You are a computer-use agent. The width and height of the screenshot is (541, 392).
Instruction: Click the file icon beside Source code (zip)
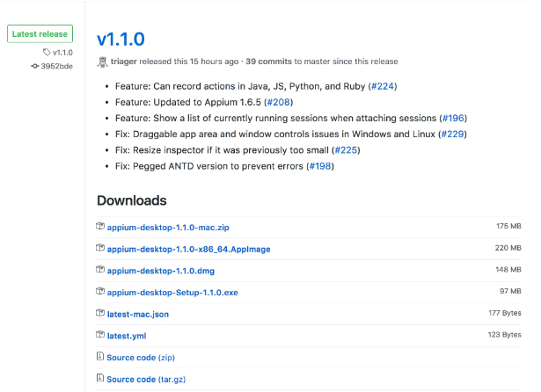(x=100, y=357)
